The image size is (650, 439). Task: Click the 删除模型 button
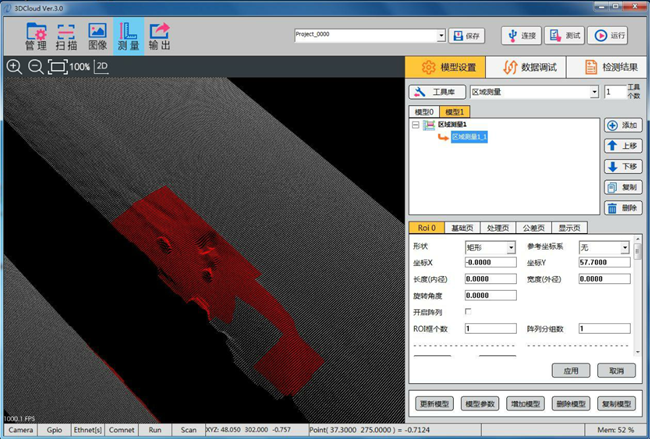pyautogui.click(x=571, y=404)
